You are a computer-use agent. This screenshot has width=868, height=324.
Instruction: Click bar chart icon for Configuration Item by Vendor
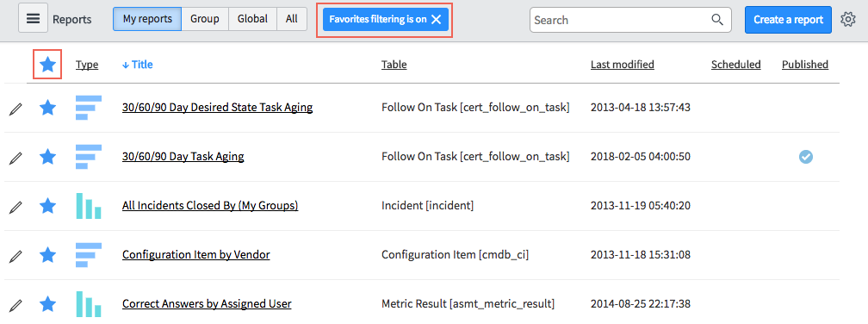pos(89,255)
